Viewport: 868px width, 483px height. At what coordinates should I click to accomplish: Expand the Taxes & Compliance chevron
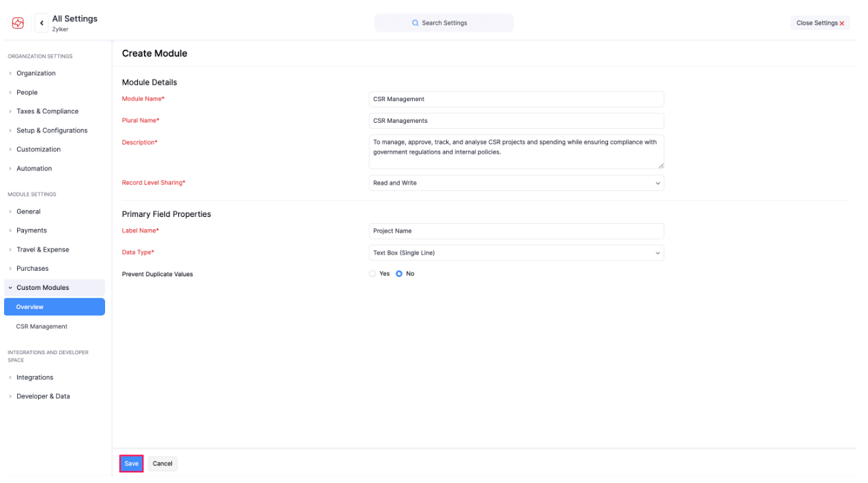[10, 111]
